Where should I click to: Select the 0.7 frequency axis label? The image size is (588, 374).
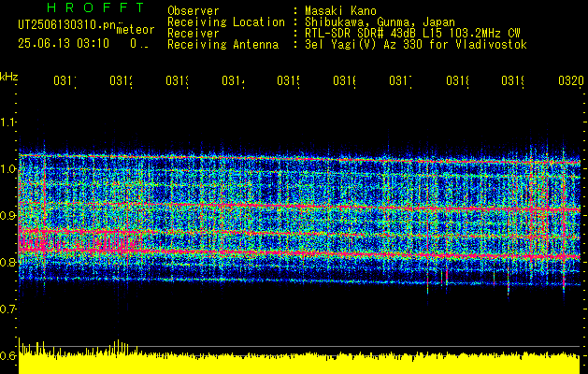7,309
